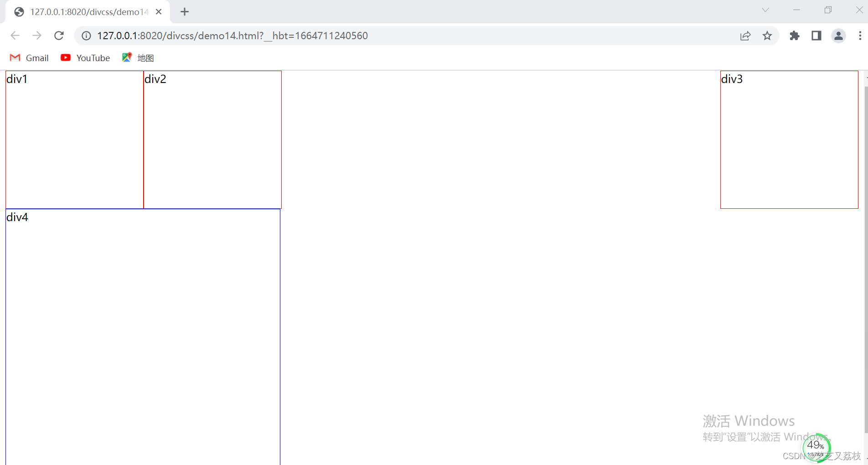
Task: Click the div3 text
Action: (732, 79)
